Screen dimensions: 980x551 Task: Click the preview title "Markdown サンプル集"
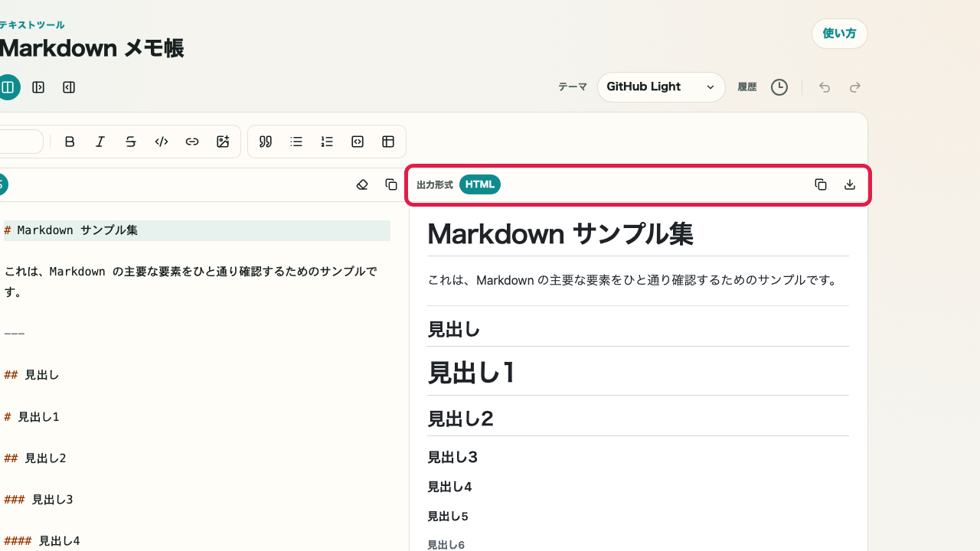tap(560, 234)
